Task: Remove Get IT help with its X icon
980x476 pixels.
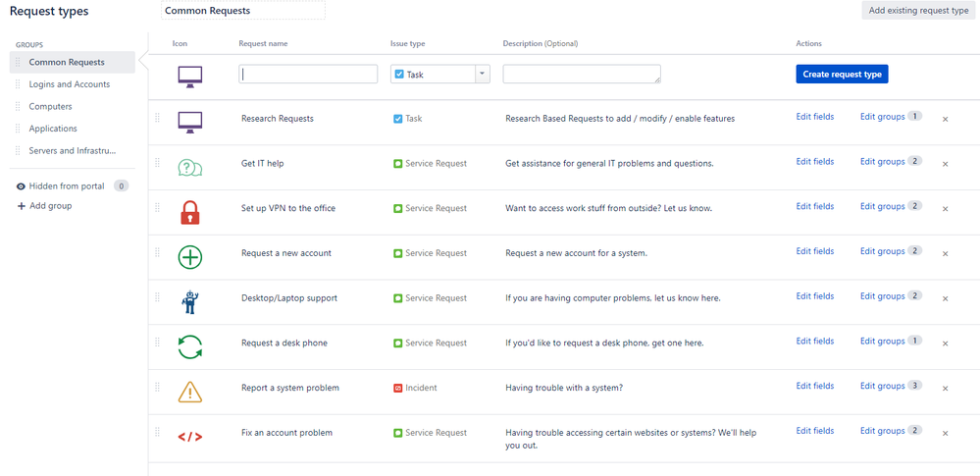Action: click(x=945, y=164)
